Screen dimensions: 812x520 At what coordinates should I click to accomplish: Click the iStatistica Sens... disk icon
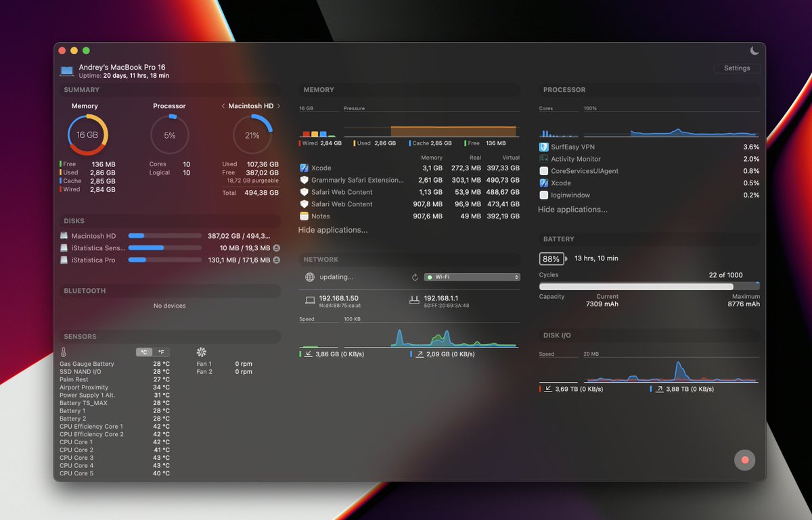[x=64, y=248]
